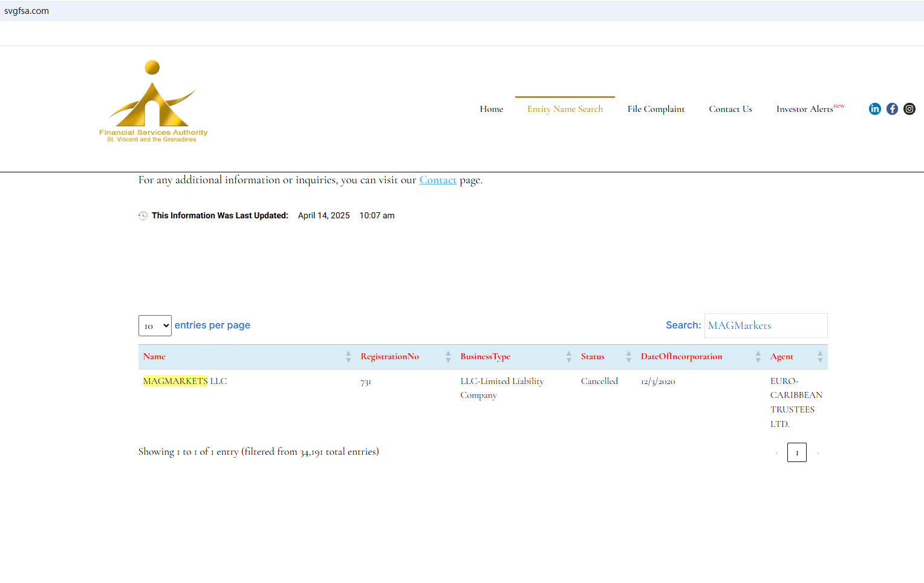The height and width of the screenshot is (583, 924).
Task: Expand the entries per page dropdown
Action: [x=155, y=326]
